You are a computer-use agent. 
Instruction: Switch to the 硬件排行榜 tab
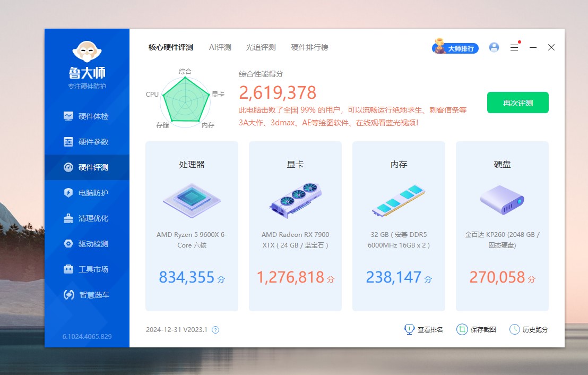click(x=309, y=47)
